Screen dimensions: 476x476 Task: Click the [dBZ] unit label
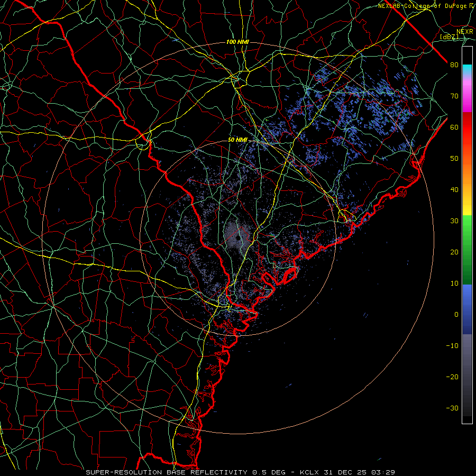point(449,37)
